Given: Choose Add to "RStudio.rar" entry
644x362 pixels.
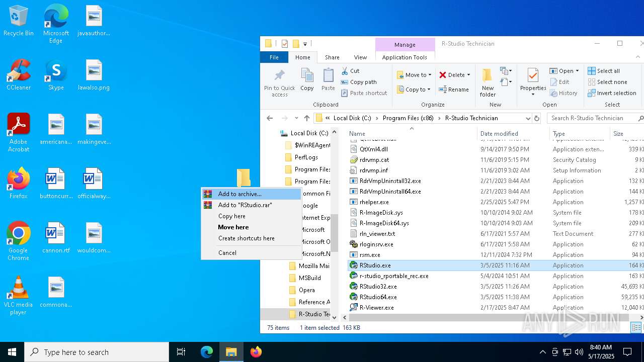Looking at the screenshot, I should point(251,205).
